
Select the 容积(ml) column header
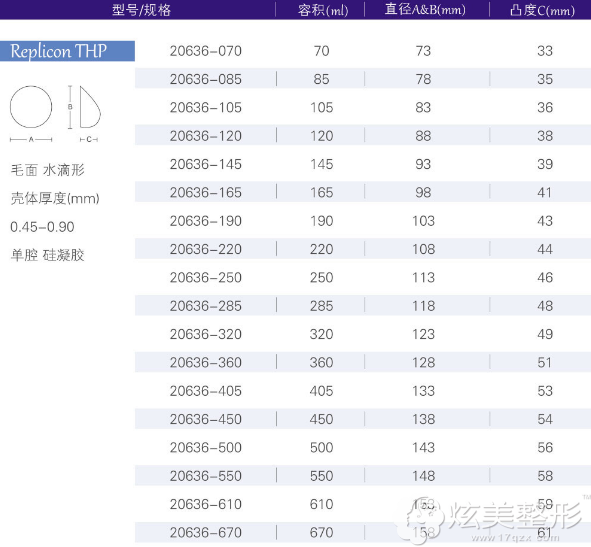click(323, 10)
